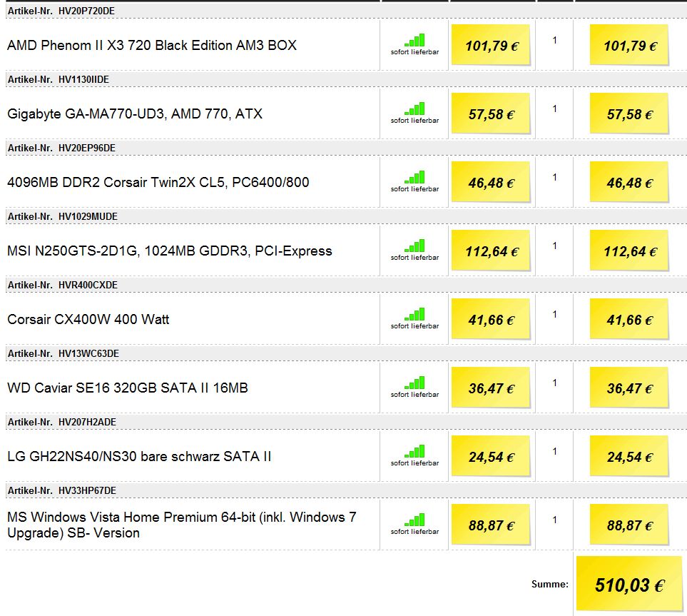Click row total 112,64 € for MSI card
Screen dimensions: 687x616
click(629, 251)
